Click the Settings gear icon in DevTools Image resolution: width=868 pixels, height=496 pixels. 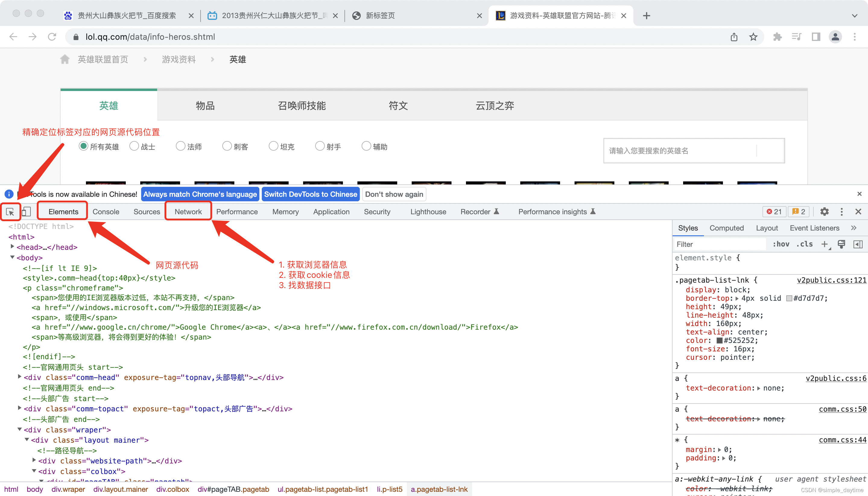825,211
